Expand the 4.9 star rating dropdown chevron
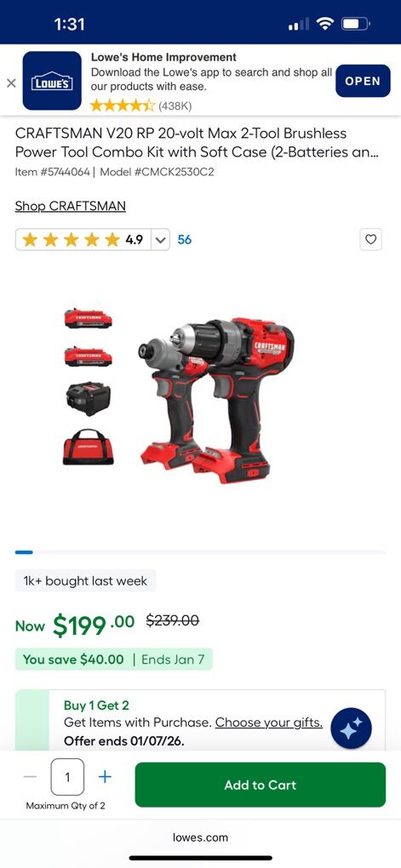The height and width of the screenshot is (868, 401). click(160, 240)
